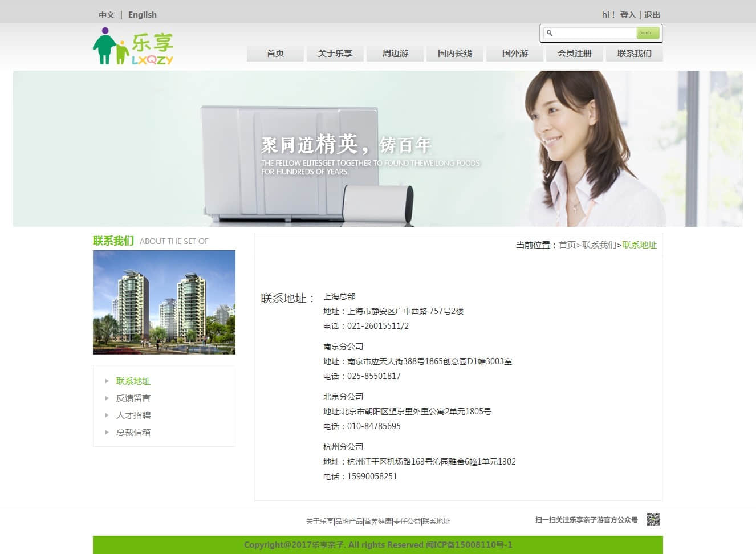Image resolution: width=756 pixels, height=554 pixels.
Task: Go to 周边游 section
Action: [x=395, y=54]
